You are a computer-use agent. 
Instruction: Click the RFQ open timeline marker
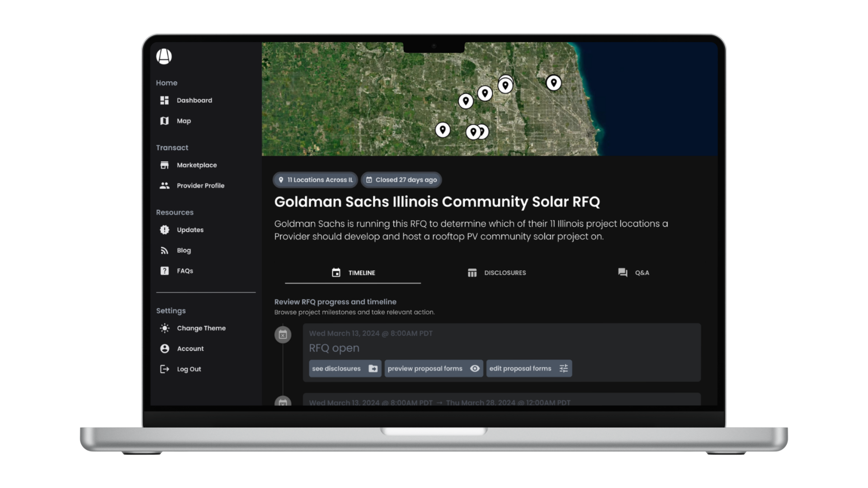tap(283, 335)
